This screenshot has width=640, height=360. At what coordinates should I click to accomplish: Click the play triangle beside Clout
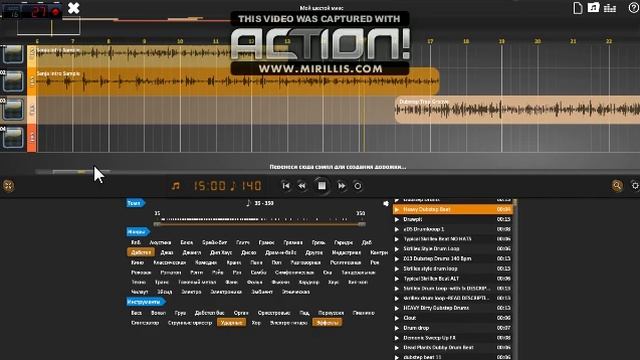click(397, 318)
